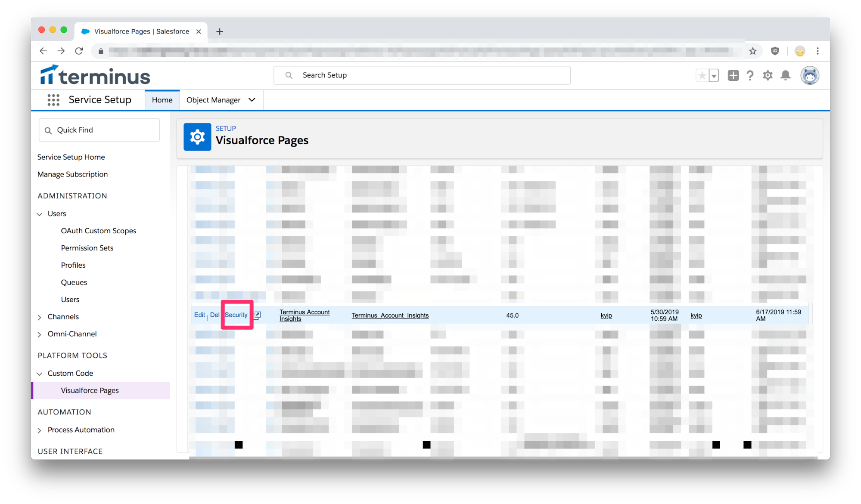This screenshot has width=861, height=504.
Task: Click the SETUP breadcrumb label
Action: [226, 128]
